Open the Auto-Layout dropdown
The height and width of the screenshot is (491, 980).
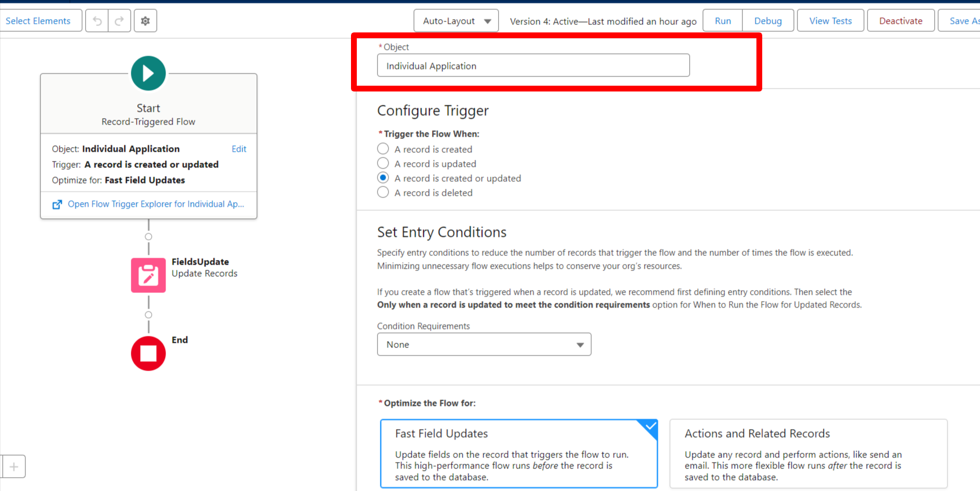coord(456,21)
